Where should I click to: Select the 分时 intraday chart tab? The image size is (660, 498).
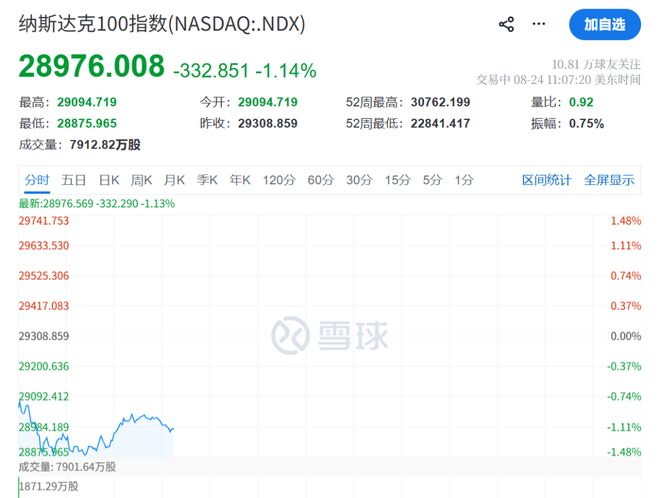37,180
